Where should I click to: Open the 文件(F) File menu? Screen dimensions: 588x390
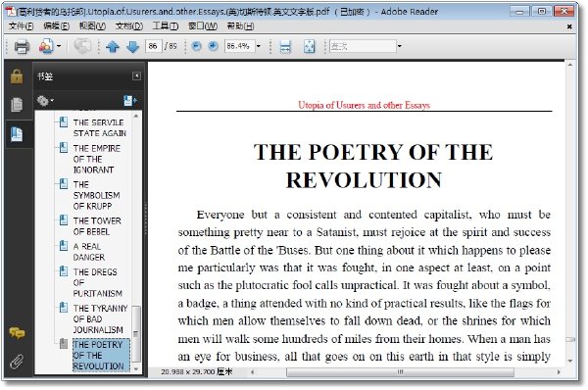[21, 25]
